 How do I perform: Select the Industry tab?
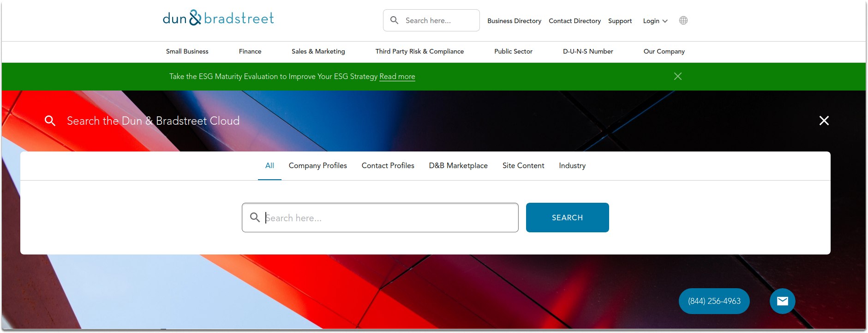572,165
